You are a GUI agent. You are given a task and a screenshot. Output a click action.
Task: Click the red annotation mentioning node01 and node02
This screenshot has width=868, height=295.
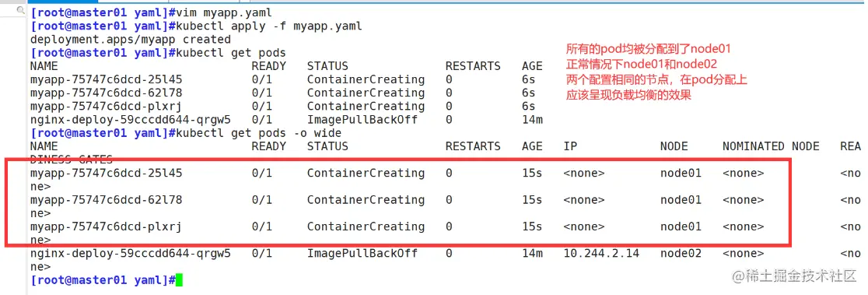tap(642, 64)
